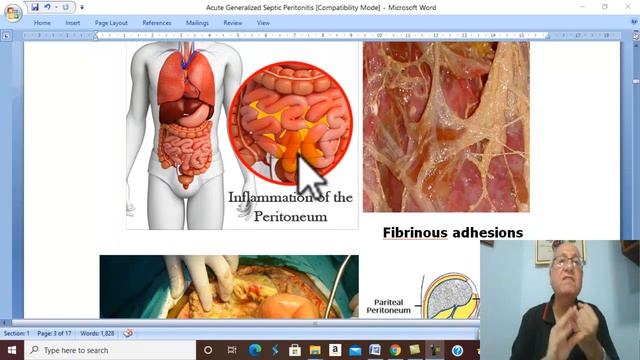Open the blue help question-mark taskbar icon
This screenshot has width=640, height=360.
(457, 350)
